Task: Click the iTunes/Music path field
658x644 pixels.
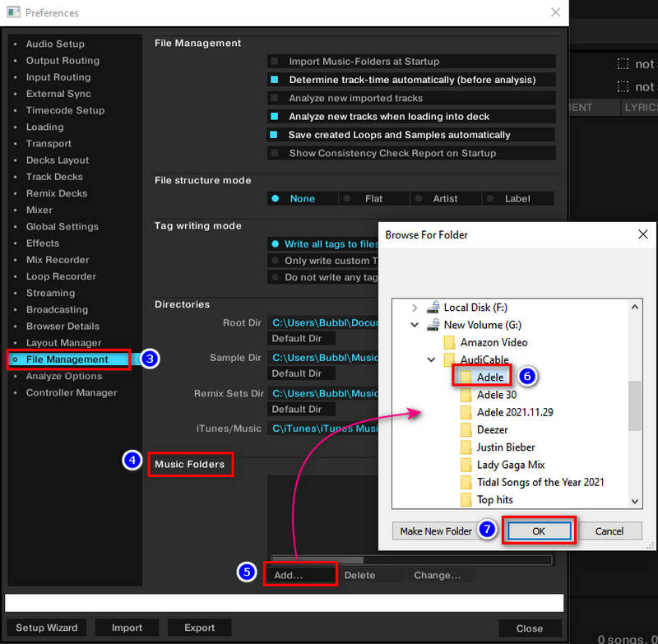Action: click(322, 429)
